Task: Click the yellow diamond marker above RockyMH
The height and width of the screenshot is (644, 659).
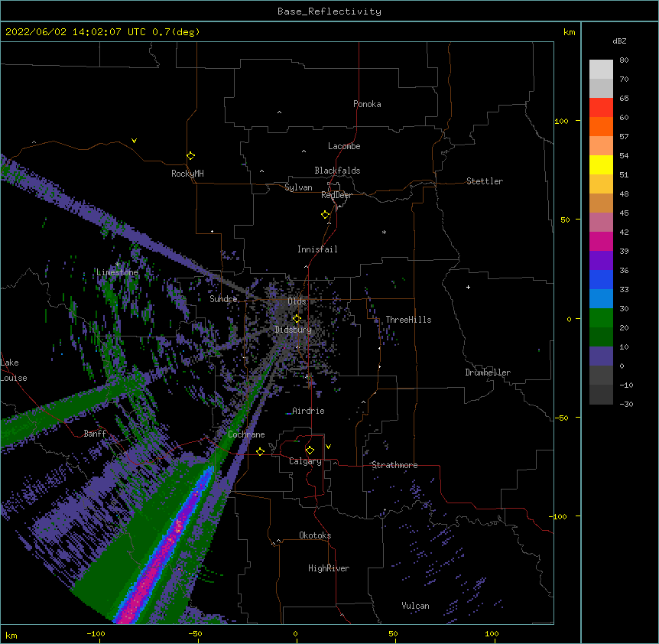Action: point(191,156)
